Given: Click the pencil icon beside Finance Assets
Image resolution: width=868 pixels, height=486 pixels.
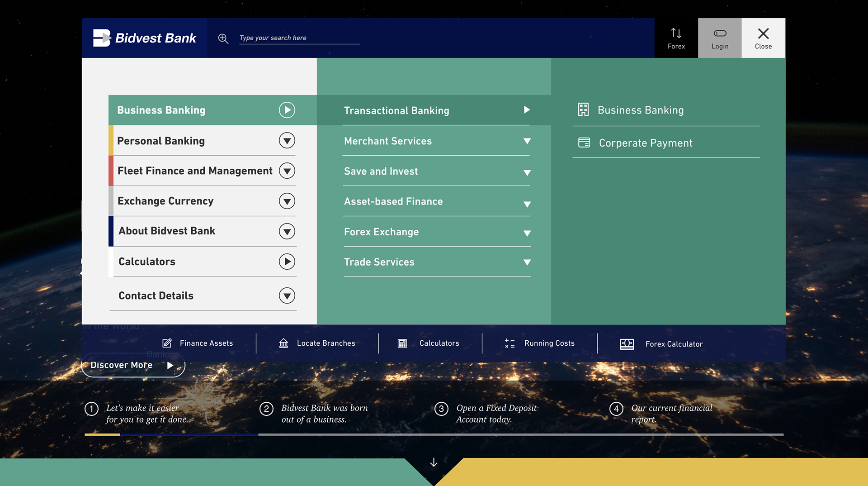Looking at the screenshot, I should (x=167, y=343).
